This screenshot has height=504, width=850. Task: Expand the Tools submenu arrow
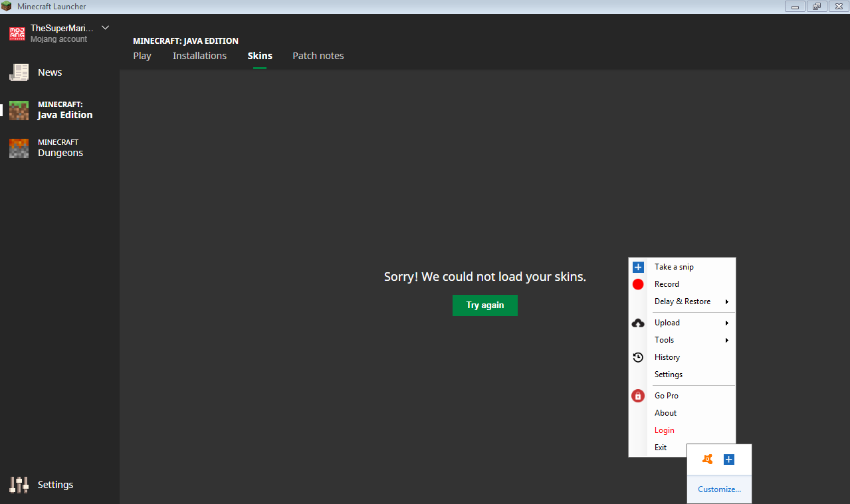point(727,340)
